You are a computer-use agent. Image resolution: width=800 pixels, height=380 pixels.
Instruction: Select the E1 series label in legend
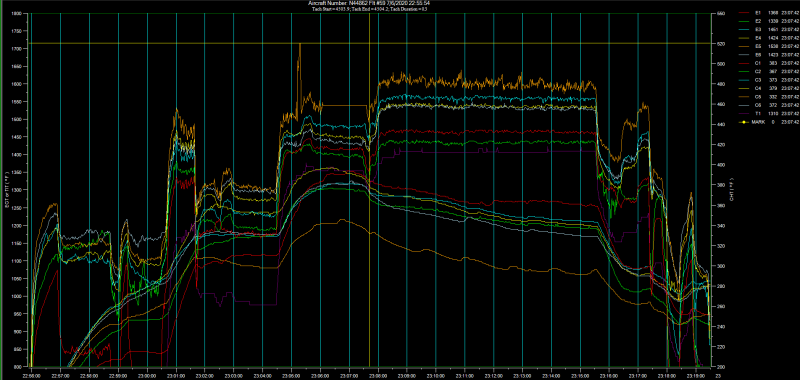tap(758, 12)
